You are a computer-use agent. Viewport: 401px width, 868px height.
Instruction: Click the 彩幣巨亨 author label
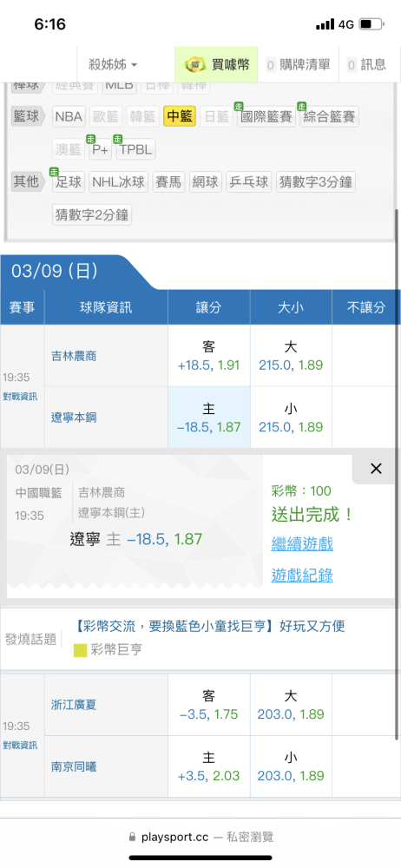tap(116, 649)
